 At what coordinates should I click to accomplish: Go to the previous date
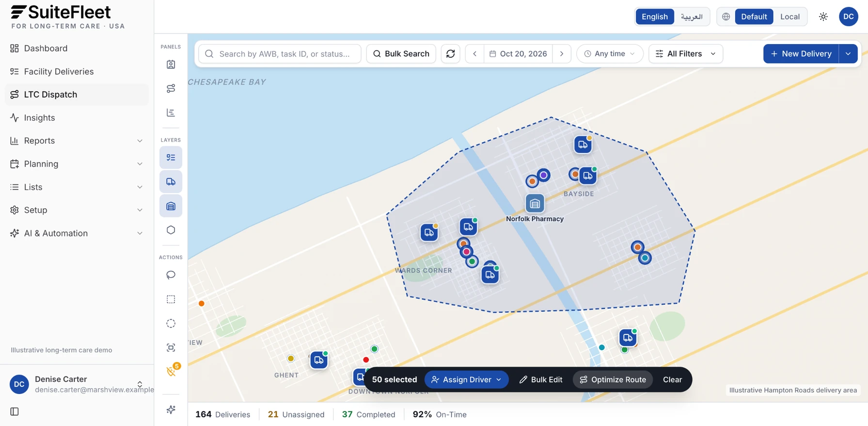[x=475, y=54]
